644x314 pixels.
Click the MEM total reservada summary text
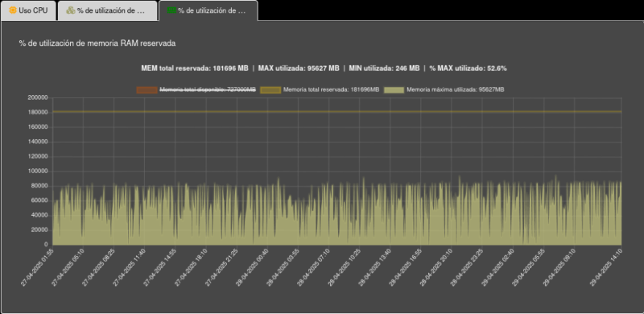pos(195,68)
